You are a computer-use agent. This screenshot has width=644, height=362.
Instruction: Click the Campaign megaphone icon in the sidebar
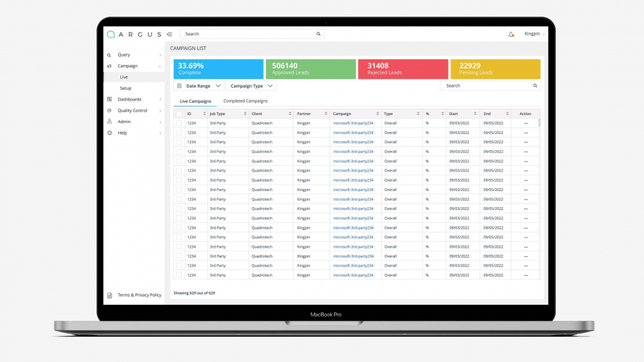click(109, 66)
